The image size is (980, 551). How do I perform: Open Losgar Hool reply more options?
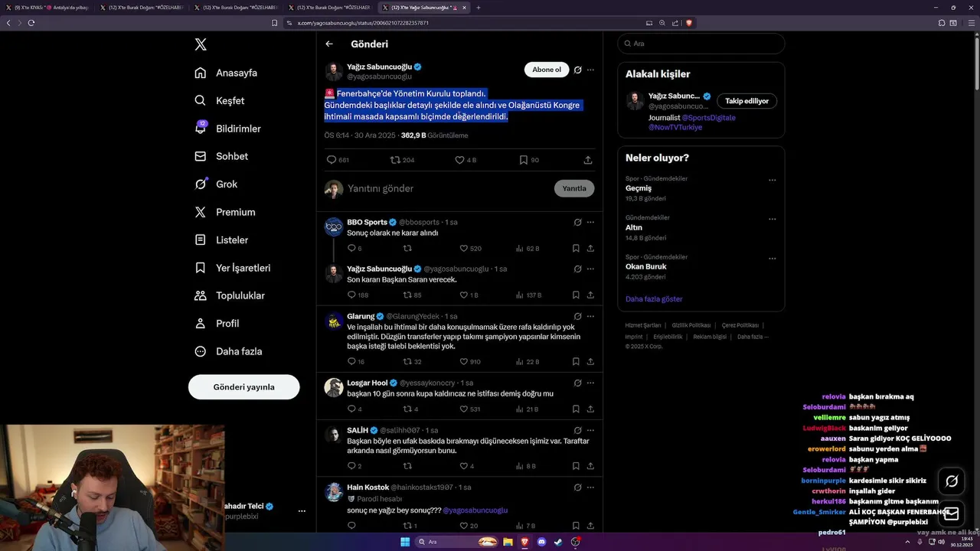(590, 383)
